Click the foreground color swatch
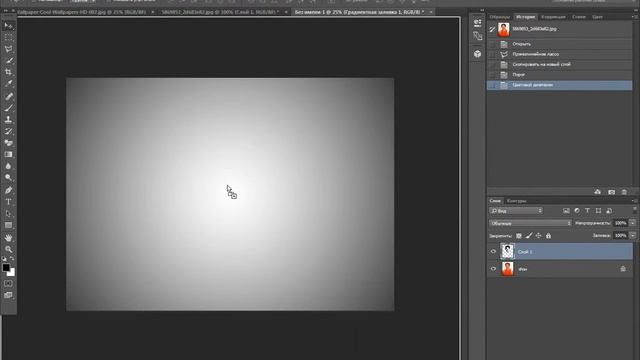 click(x=6, y=268)
